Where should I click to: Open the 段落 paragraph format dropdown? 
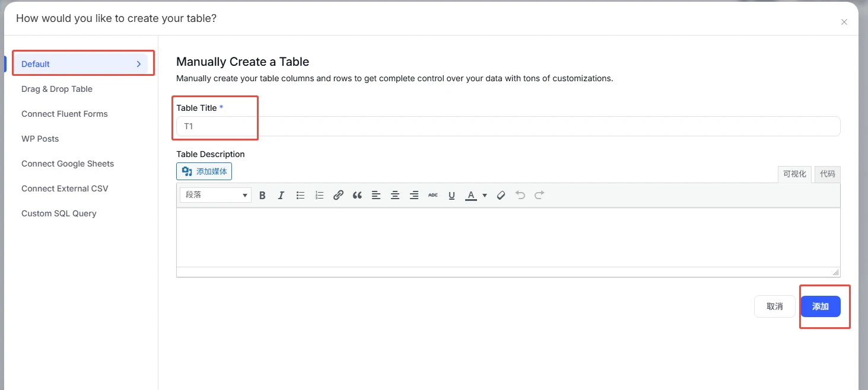point(215,195)
